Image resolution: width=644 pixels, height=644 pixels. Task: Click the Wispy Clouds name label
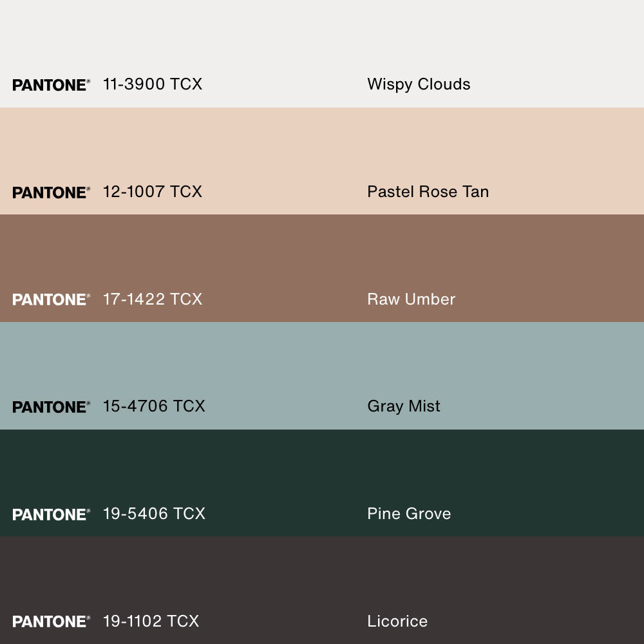coord(419,84)
